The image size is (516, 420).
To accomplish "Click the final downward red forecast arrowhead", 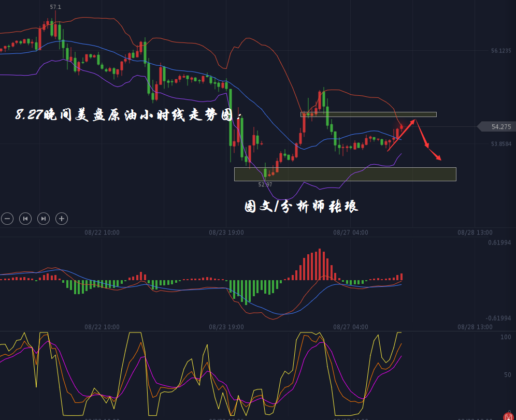I will click(438, 158).
